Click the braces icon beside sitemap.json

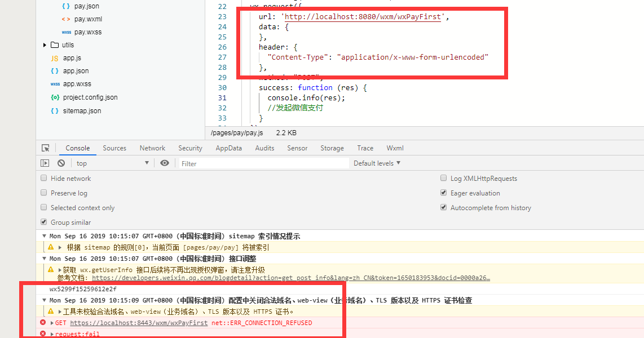point(55,111)
